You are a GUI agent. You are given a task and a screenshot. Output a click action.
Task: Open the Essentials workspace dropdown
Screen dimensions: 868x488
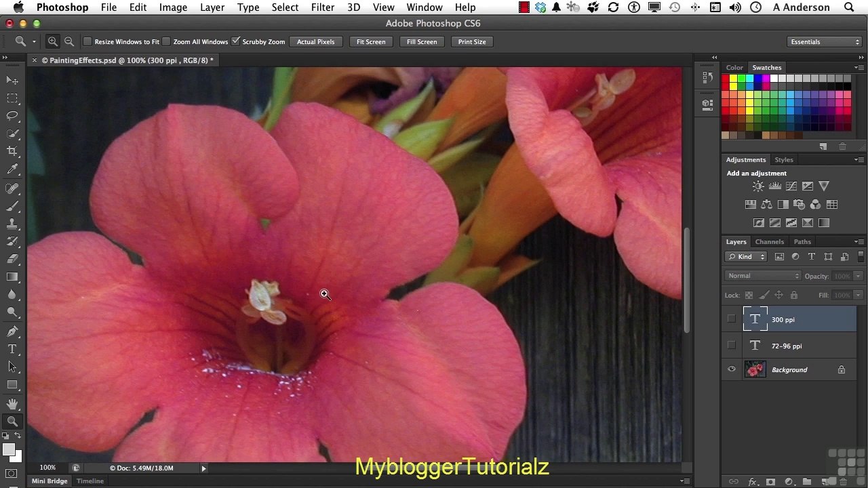coord(825,42)
